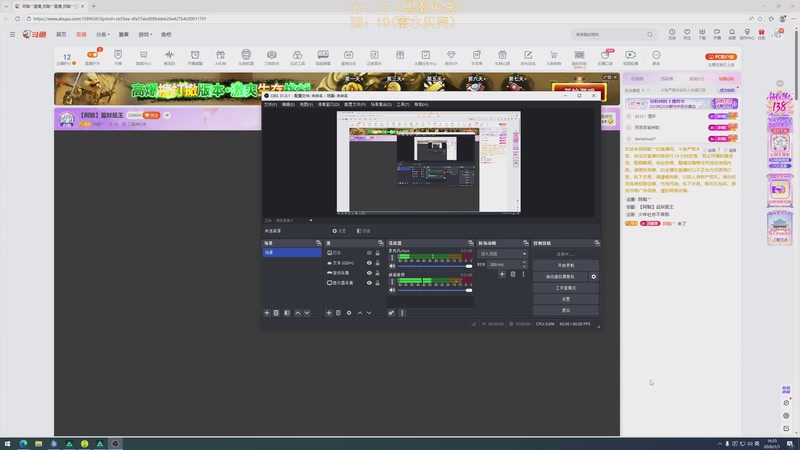Delete the scene transition with trash icon
Screen dimensions: 800x450
513,274
